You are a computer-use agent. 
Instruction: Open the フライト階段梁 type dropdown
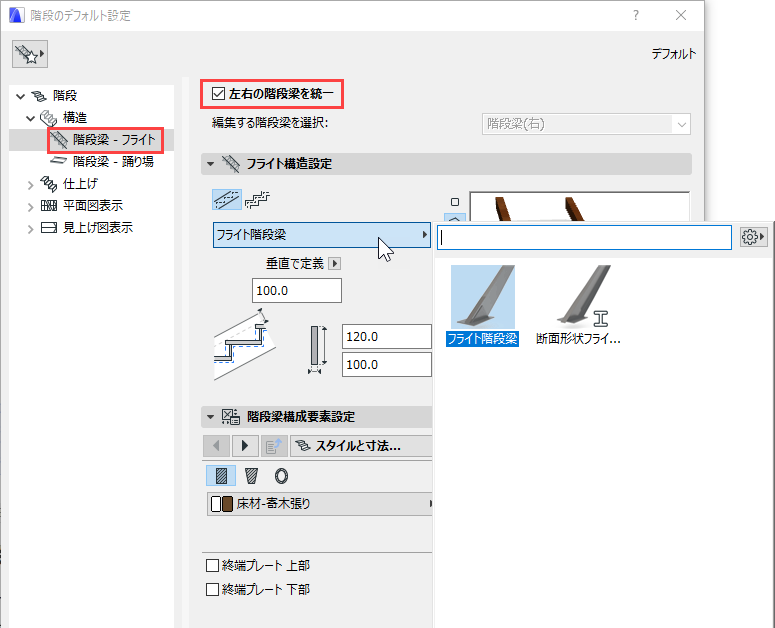(321, 235)
